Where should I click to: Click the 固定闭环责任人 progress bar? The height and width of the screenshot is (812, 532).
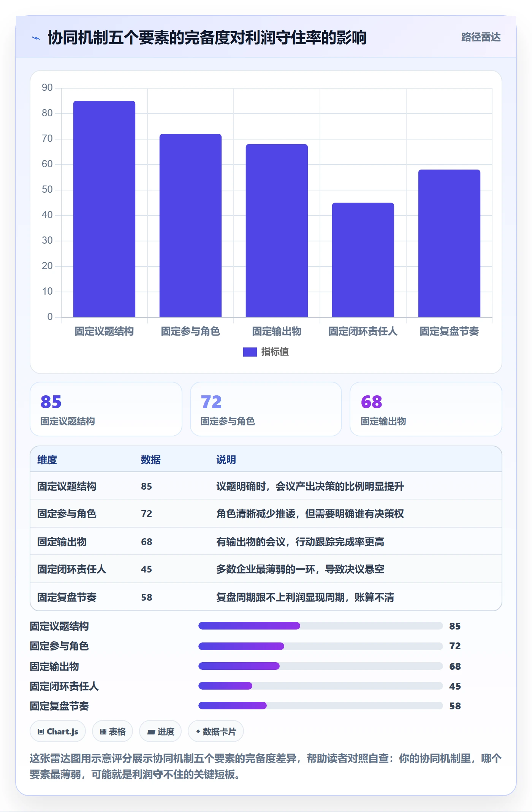[x=321, y=686]
